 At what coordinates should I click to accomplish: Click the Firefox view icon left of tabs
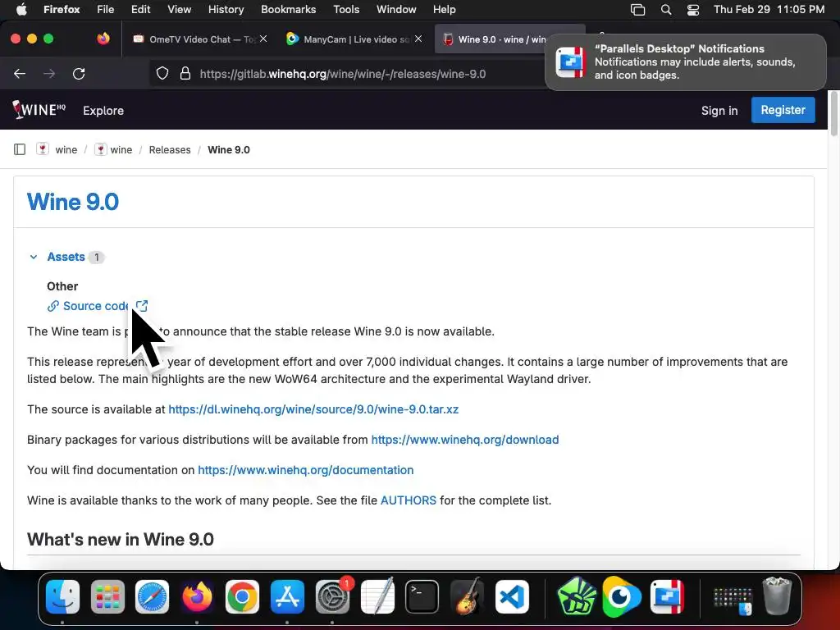pos(103,39)
